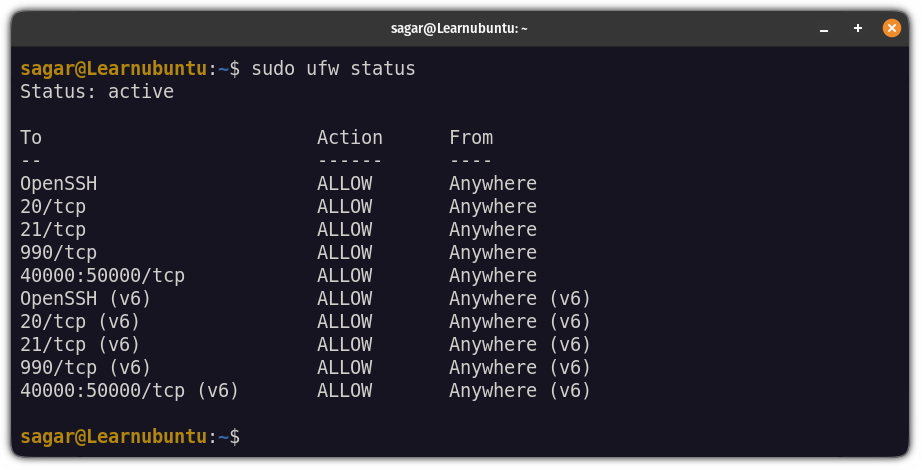
Task: Click 'Anywhere (v6)' in the last rule row
Action: click(x=520, y=391)
